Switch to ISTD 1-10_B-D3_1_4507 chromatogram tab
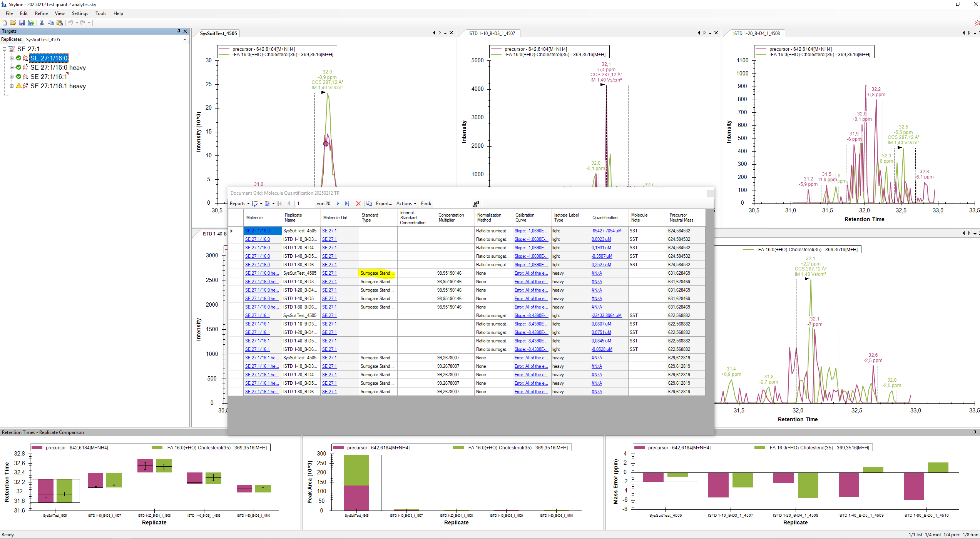This screenshot has width=980, height=539. click(491, 33)
